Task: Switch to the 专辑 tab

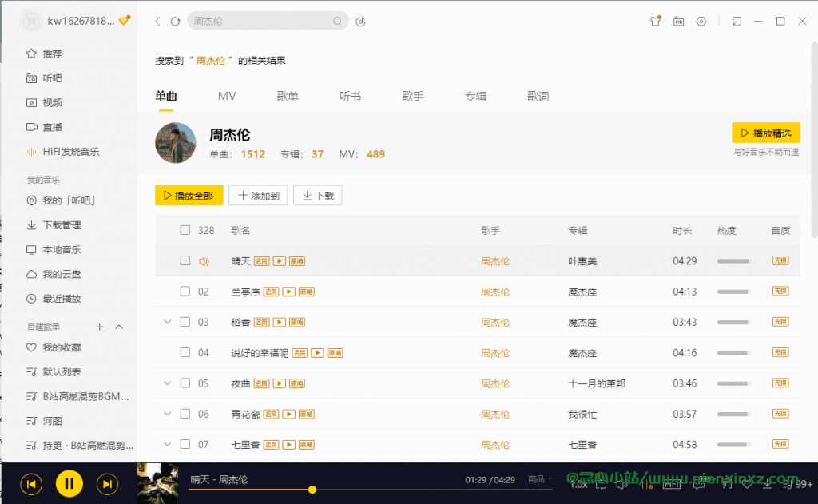Action: (x=475, y=96)
